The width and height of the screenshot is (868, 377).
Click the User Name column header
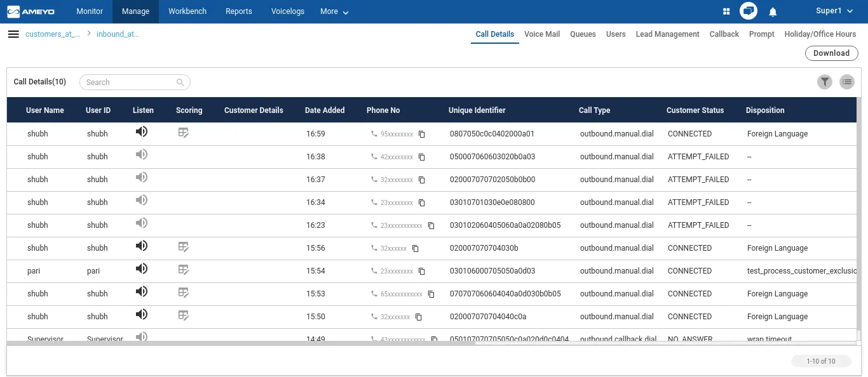45,110
